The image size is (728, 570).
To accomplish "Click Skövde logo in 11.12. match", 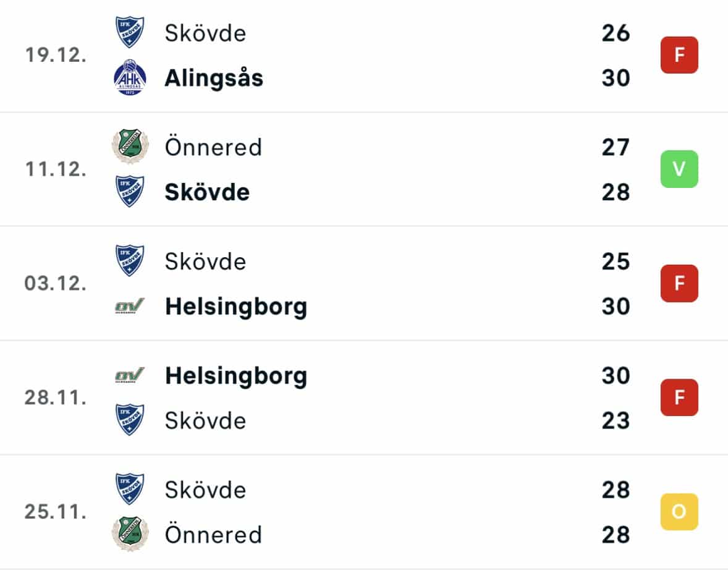I will click(130, 191).
